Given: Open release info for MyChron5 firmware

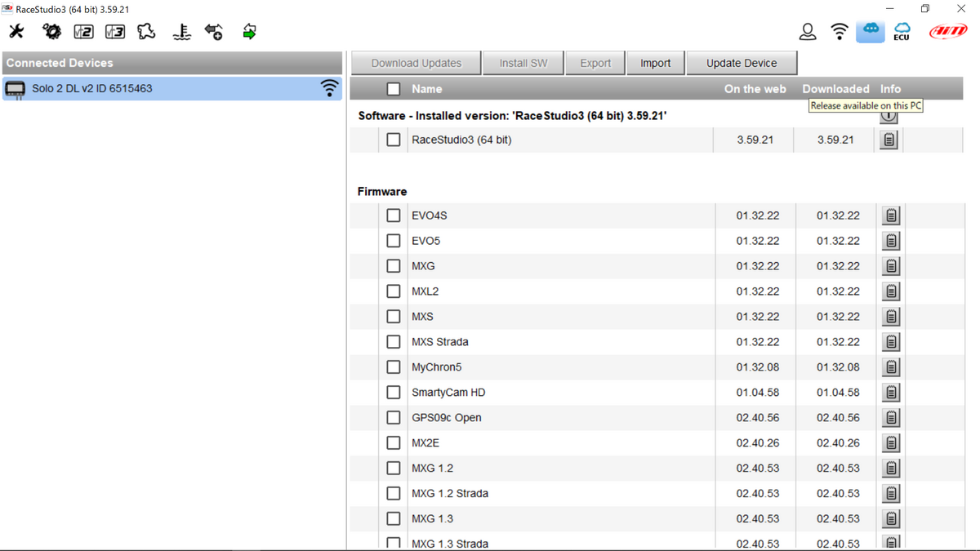Looking at the screenshot, I should pyautogui.click(x=891, y=367).
